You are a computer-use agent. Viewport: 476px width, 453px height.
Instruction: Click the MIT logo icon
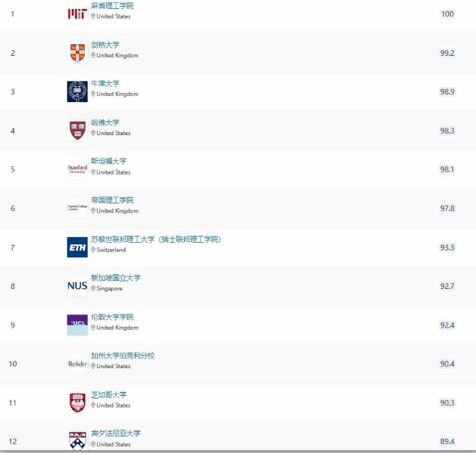tap(77, 14)
